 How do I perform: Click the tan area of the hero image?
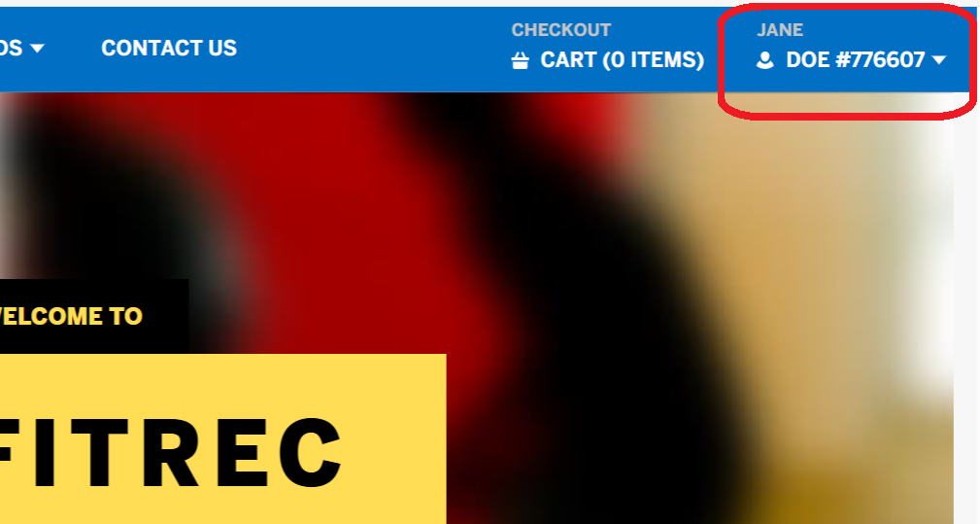813,250
